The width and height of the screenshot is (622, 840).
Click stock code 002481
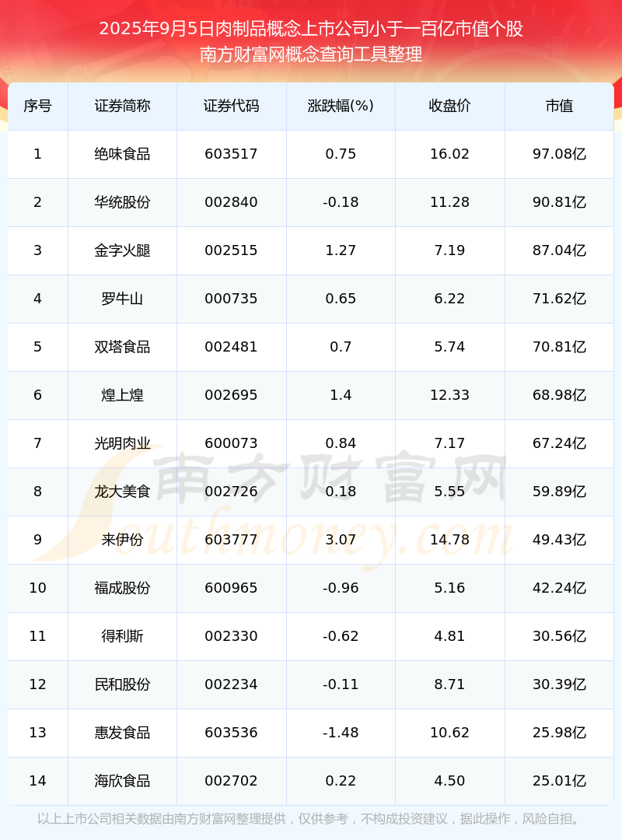pos(232,347)
